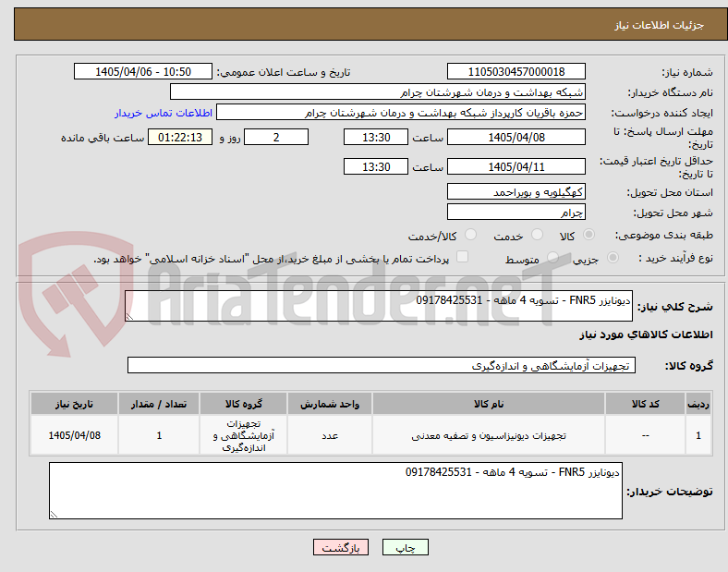Select the خدمت radio button
728x572 pixels.
point(537,235)
